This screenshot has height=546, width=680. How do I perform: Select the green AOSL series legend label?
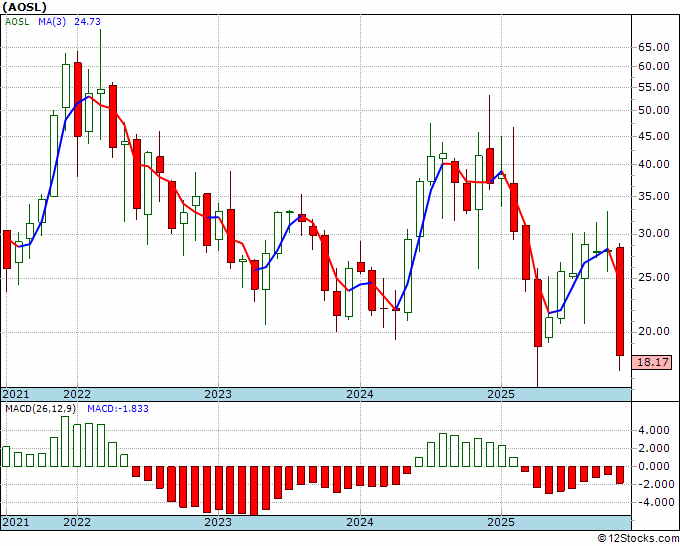point(17,21)
